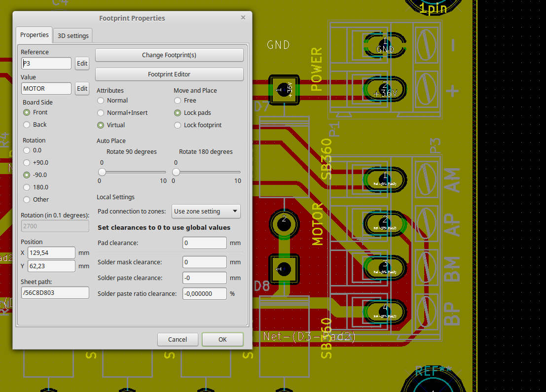The image size is (546, 392).
Task: Click the Pad clearance field
Action: pyautogui.click(x=204, y=243)
